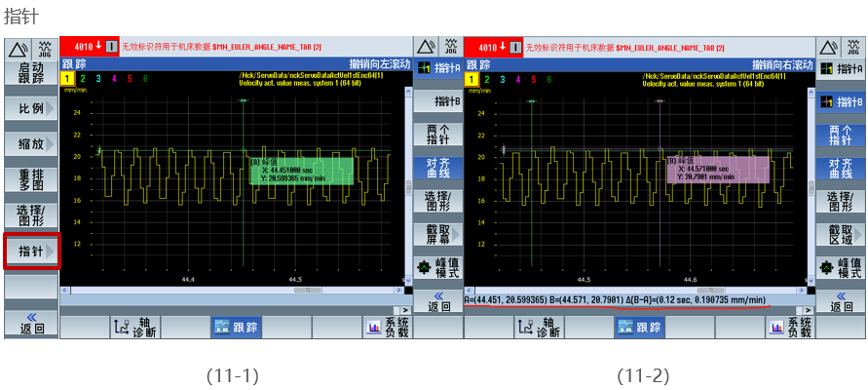Switch to 跟踪 tab in figure 11-2
The width and height of the screenshot is (868, 390).
(x=640, y=328)
